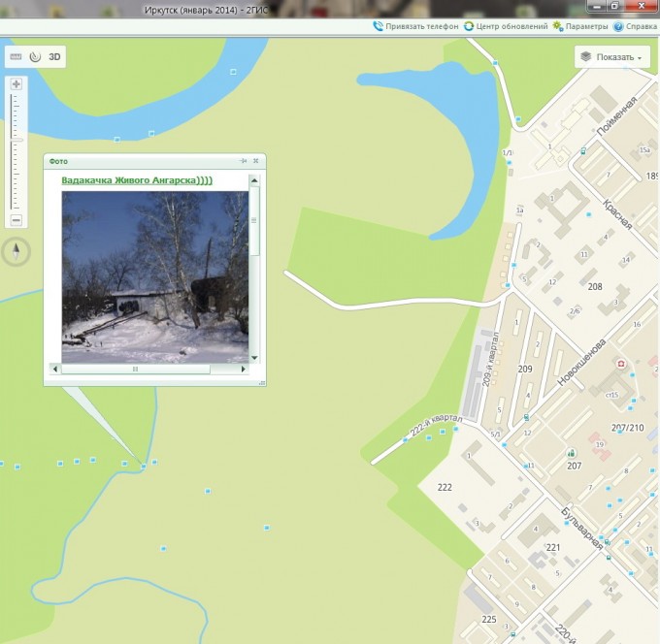Zoom out with the minus button

tap(16, 220)
